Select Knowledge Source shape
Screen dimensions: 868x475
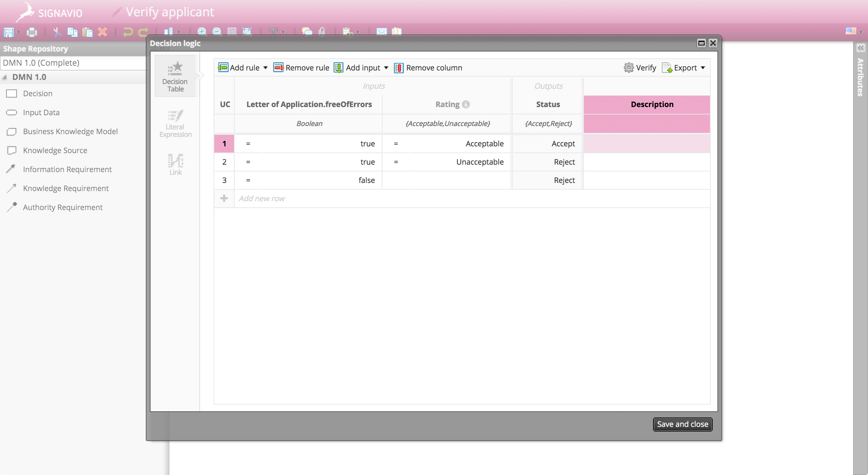pyautogui.click(x=55, y=150)
